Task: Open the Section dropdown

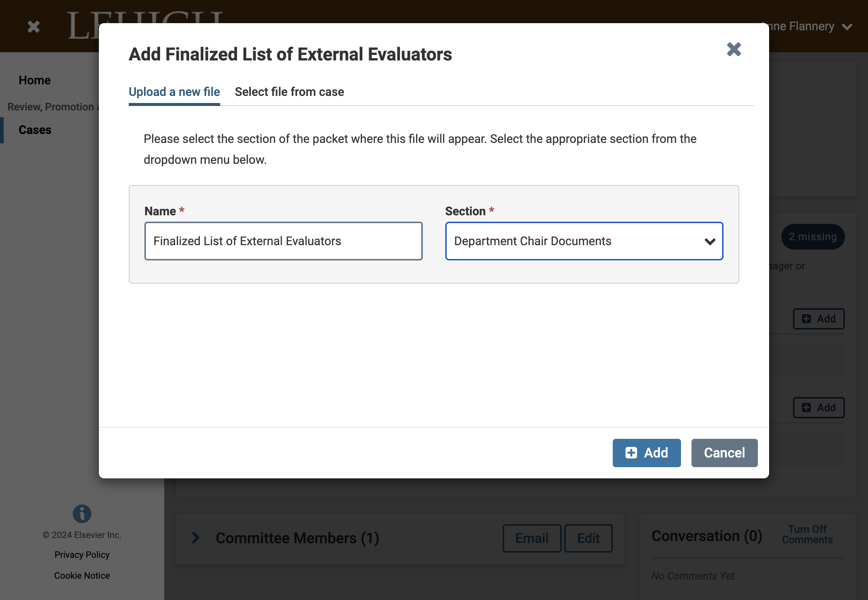Action: [584, 241]
